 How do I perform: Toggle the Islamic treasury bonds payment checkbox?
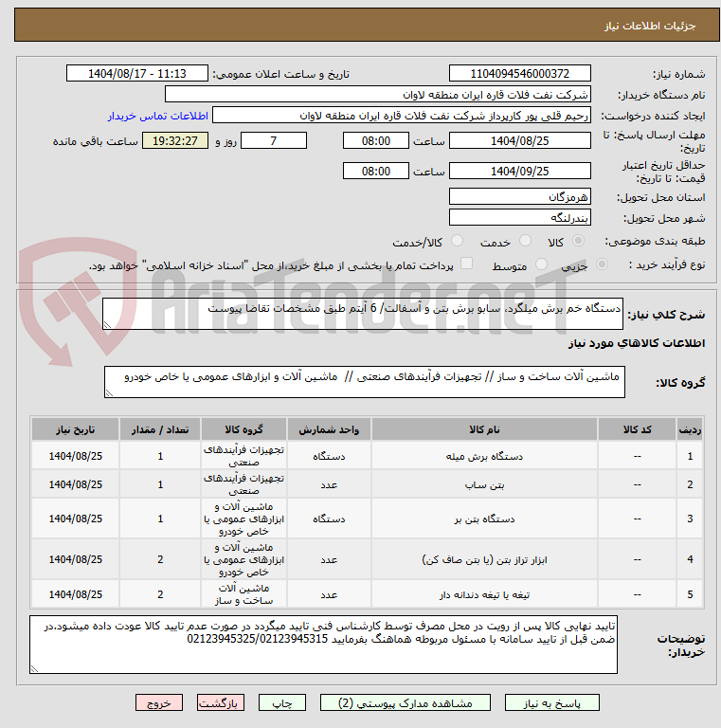pyautogui.click(x=466, y=264)
